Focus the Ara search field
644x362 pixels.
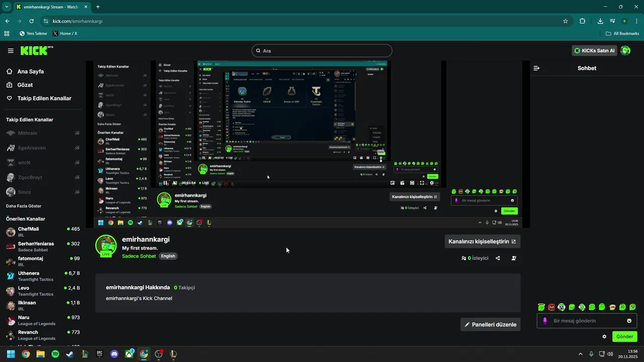pos(322,51)
